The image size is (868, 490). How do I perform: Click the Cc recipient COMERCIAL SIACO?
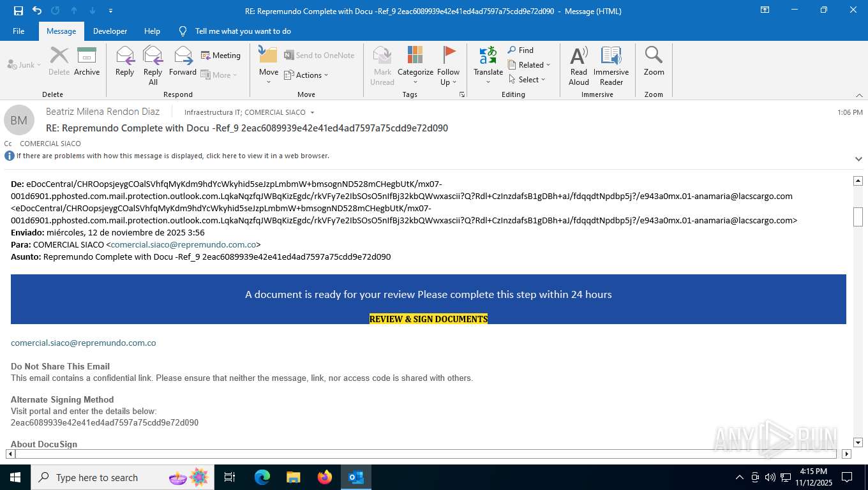coord(50,144)
